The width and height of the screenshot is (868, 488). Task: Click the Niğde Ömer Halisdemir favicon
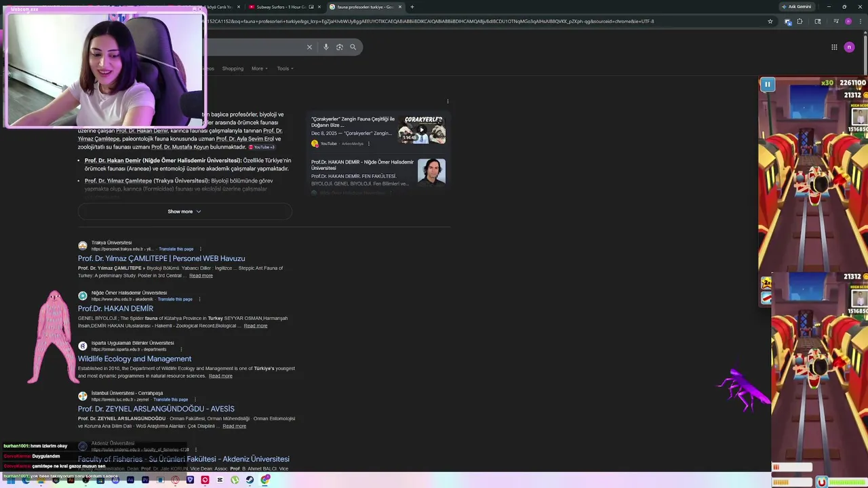(83, 296)
